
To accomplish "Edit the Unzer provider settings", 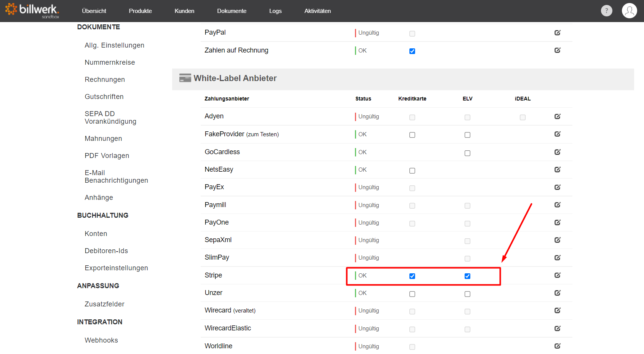I will point(558,293).
